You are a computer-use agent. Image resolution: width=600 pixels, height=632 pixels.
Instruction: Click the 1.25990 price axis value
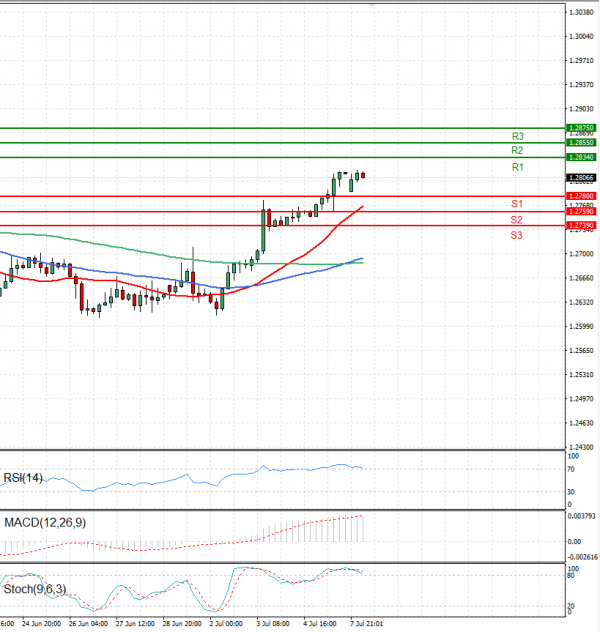click(581, 326)
